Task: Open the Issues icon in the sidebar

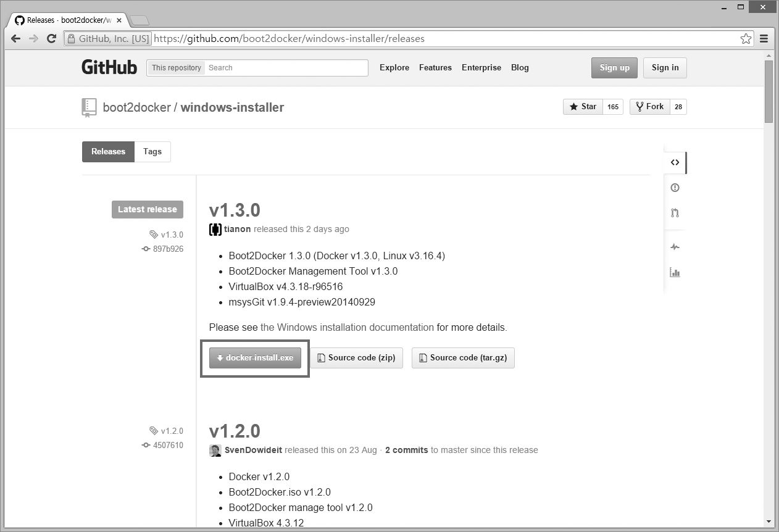Action: pos(675,188)
